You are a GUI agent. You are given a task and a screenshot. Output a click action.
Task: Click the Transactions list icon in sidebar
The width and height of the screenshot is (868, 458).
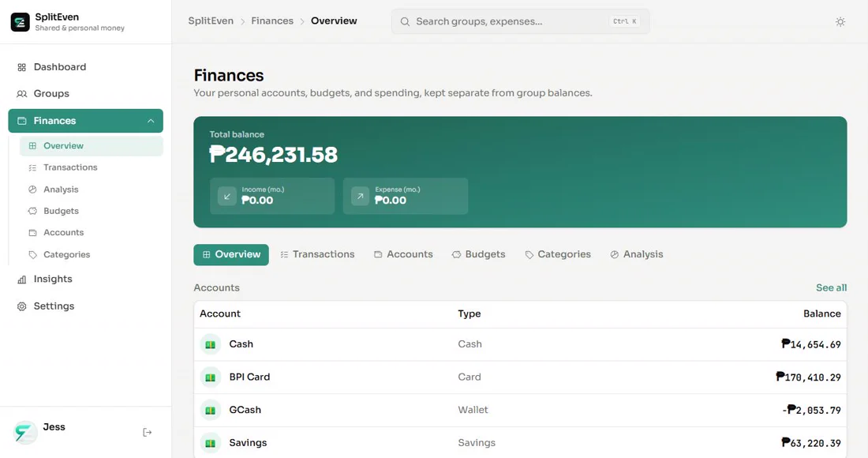(32, 168)
